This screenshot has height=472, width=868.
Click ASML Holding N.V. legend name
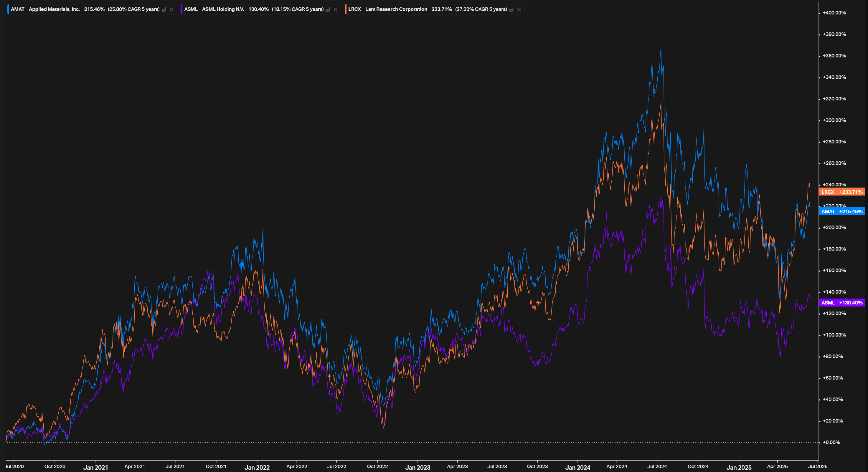pyautogui.click(x=223, y=9)
